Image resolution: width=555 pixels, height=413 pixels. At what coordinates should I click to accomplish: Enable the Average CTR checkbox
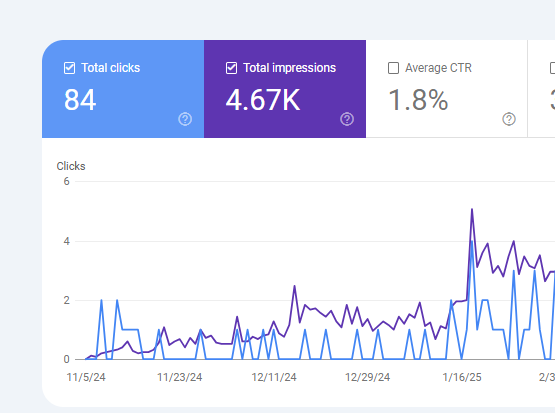point(393,68)
